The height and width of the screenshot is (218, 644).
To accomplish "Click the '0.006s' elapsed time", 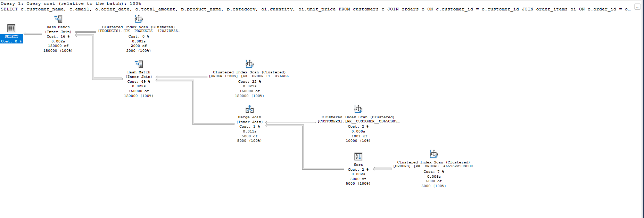I will tap(434, 177).
